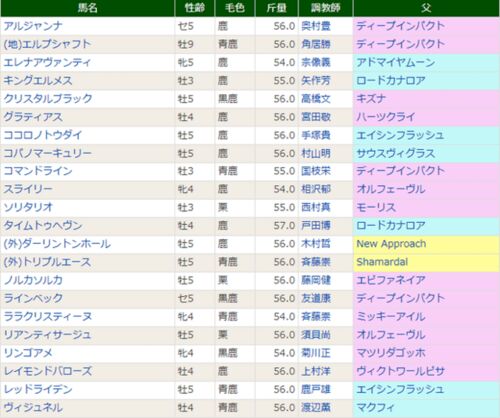
Task: Open sire Shamardal link
Action: [382, 262]
